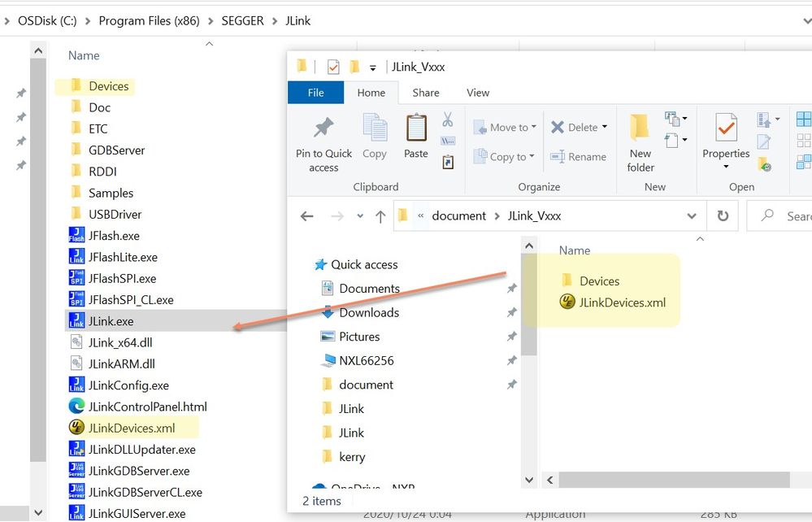
Task: Click document in JLink_Vxxx address bar
Action: point(458,216)
